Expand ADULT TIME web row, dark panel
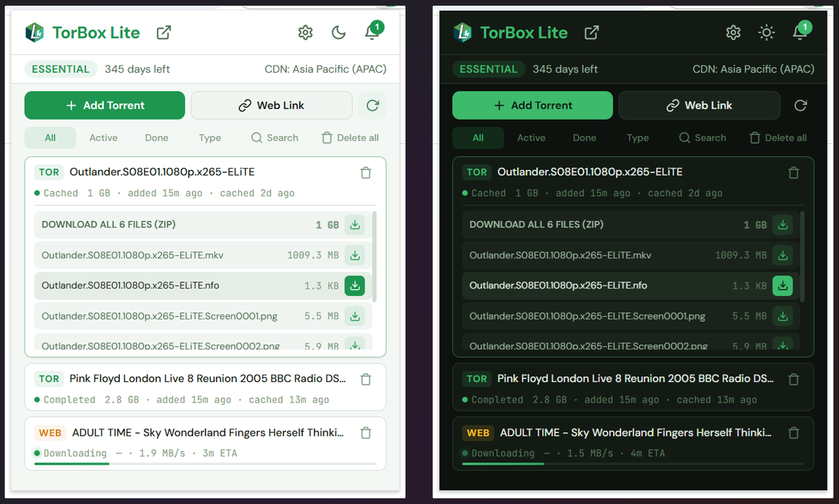Viewport: 839px width, 504px height. [x=633, y=444]
